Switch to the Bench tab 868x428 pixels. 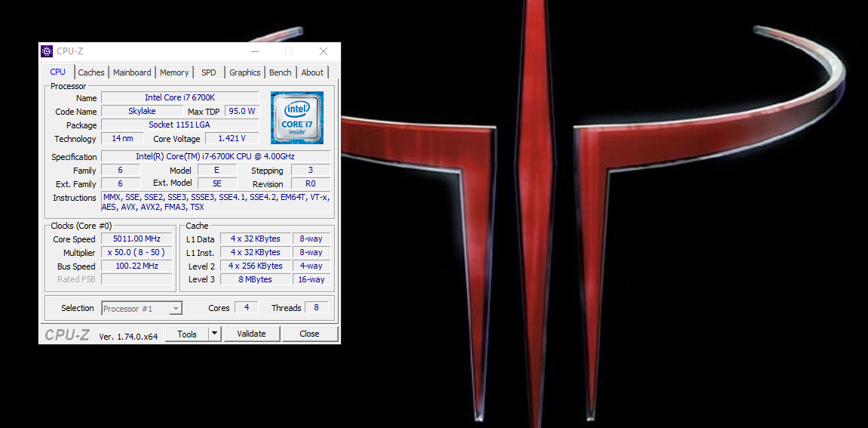click(x=280, y=72)
